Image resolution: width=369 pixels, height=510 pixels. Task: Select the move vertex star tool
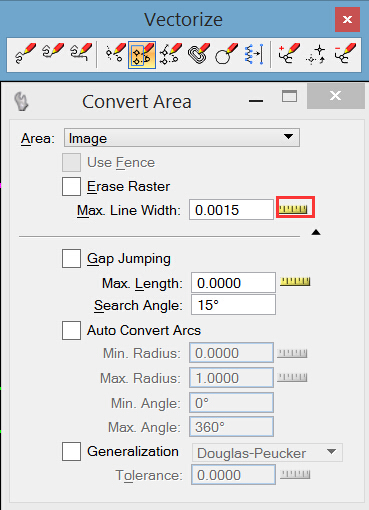point(316,54)
